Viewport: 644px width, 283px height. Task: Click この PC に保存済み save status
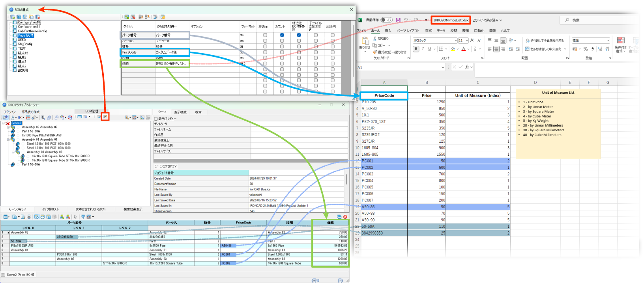click(487, 20)
